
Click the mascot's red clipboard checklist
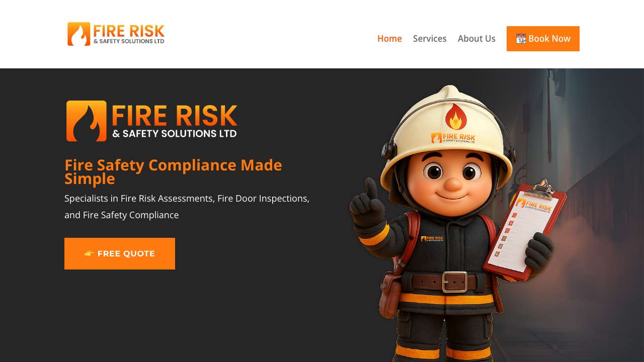(525, 230)
